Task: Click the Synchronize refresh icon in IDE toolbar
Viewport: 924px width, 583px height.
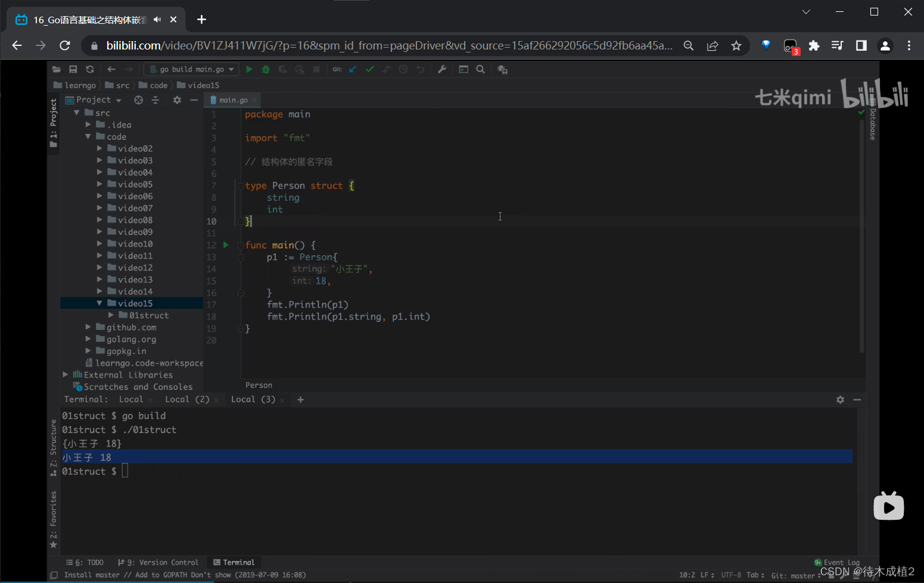Action: click(x=90, y=70)
